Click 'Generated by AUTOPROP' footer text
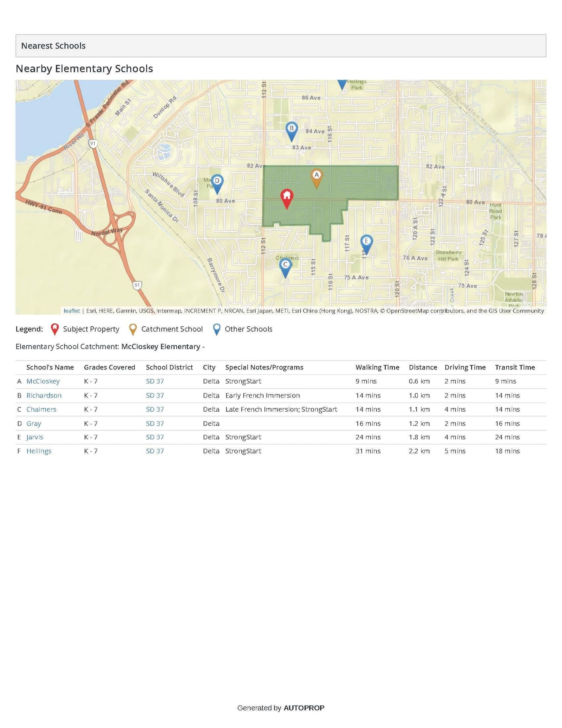 tap(281, 708)
